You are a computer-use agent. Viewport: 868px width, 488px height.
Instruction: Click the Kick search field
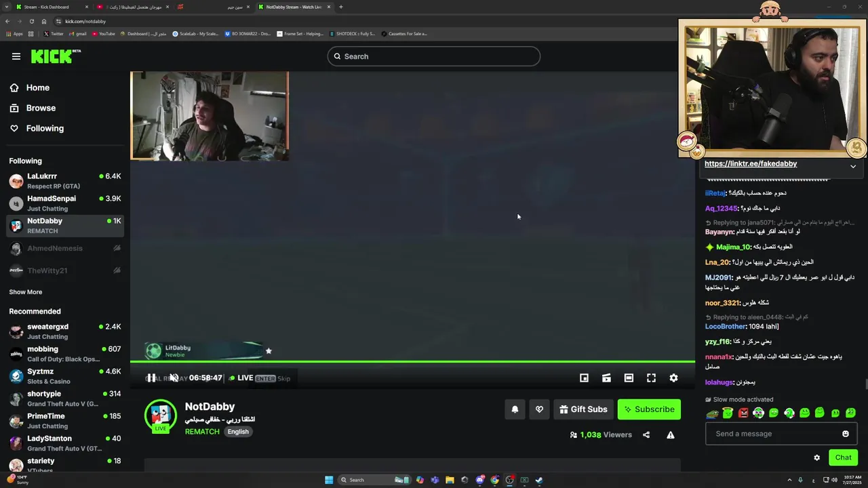(434, 56)
